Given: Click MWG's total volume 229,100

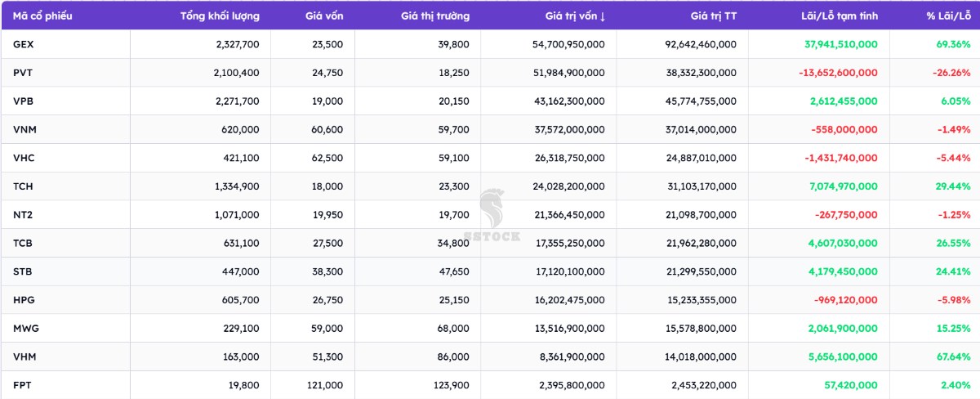Looking at the screenshot, I should pos(239,328).
